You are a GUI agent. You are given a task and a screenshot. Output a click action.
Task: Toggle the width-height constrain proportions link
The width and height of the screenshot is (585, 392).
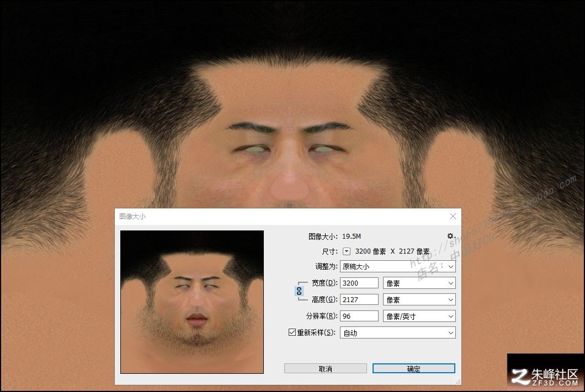coord(299,291)
